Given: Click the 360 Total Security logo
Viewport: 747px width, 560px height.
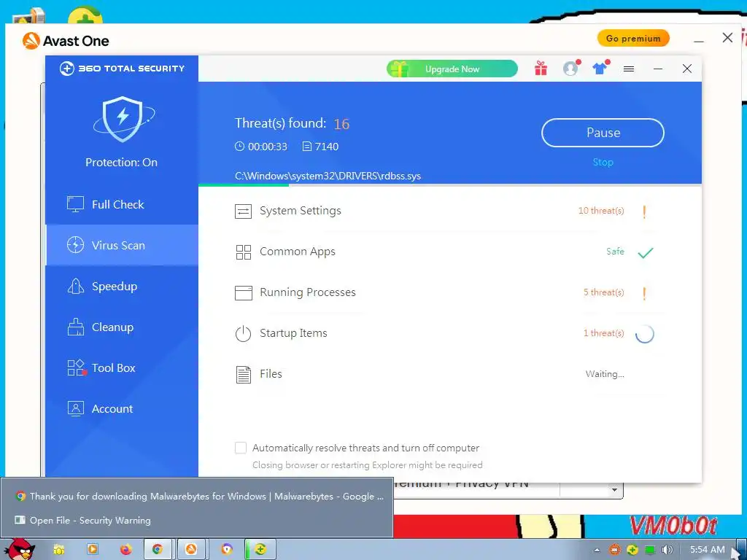Looking at the screenshot, I should point(122,69).
